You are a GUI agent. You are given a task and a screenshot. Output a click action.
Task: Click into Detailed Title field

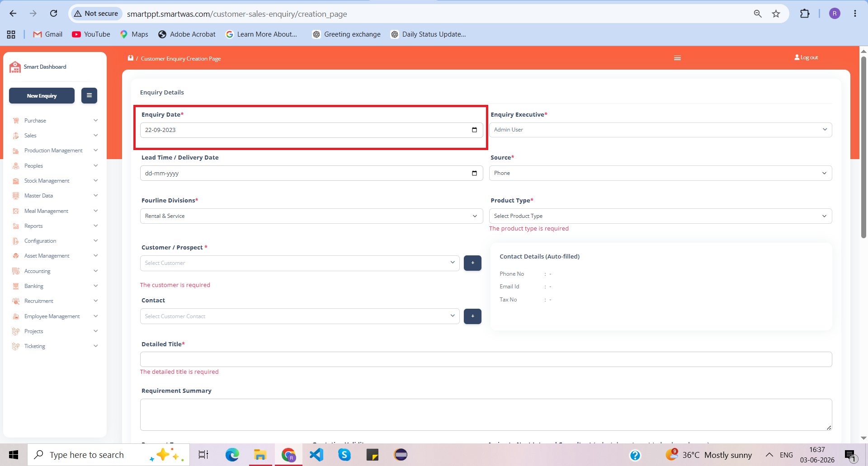click(486, 359)
